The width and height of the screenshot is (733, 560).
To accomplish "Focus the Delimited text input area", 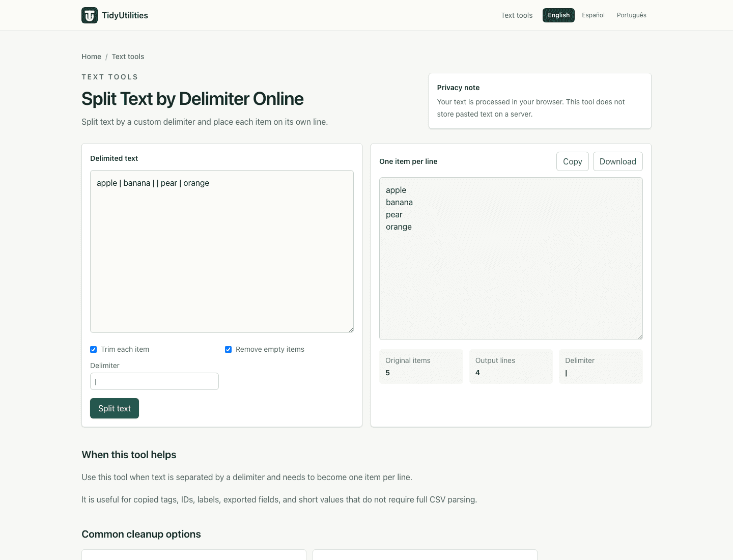I will pos(222,251).
